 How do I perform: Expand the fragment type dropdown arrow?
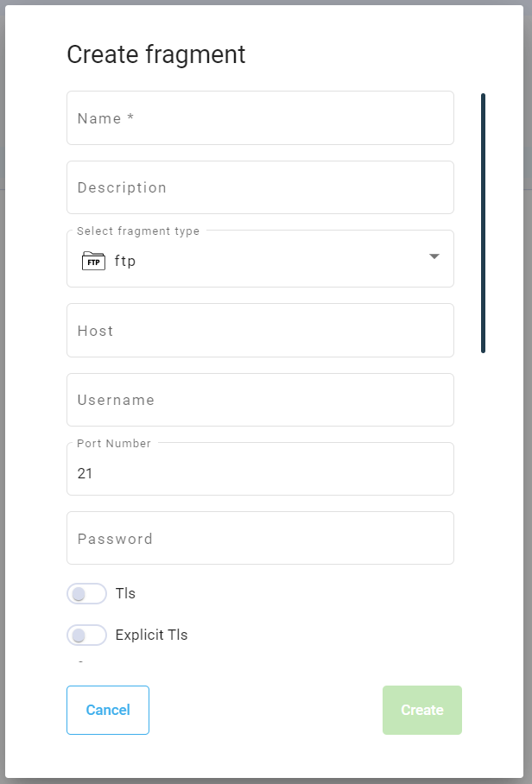[434, 257]
